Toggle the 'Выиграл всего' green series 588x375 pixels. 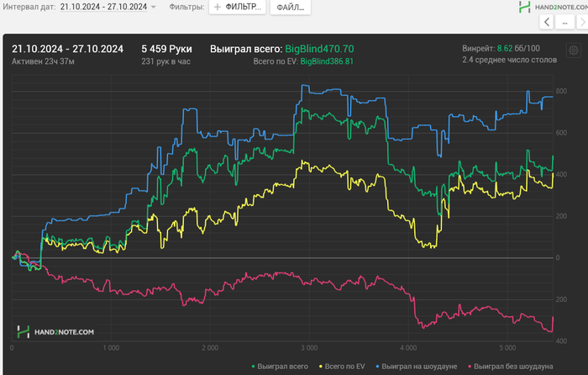[x=283, y=367]
